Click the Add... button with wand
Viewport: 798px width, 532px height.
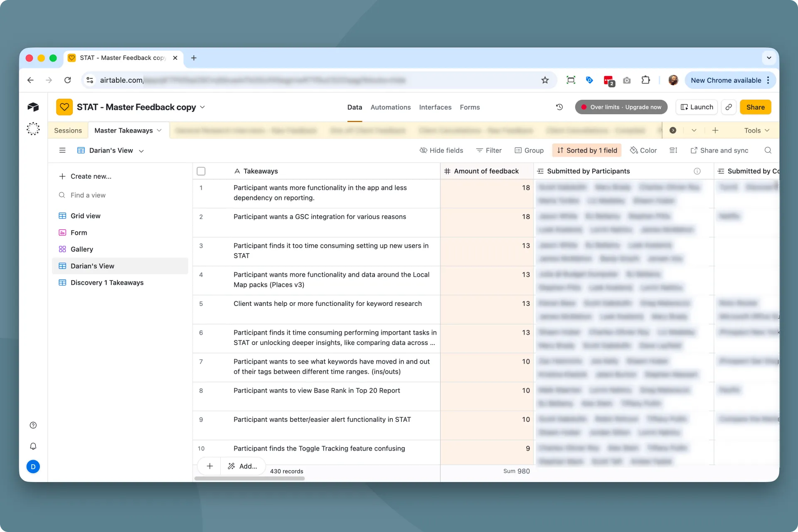(x=243, y=466)
